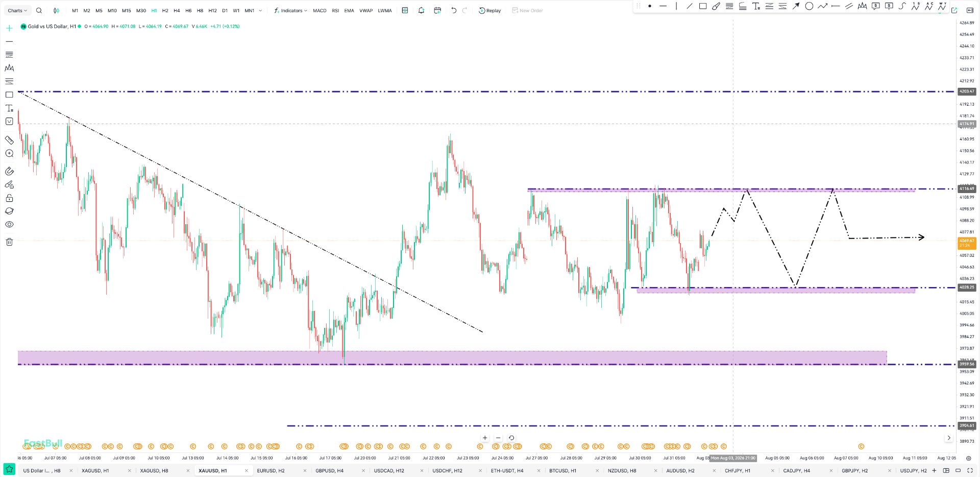The height and width of the screenshot is (477, 980).
Task: Open the GBPJPY, H2 chart tab
Action: pyautogui.click(x=855, y=470)
